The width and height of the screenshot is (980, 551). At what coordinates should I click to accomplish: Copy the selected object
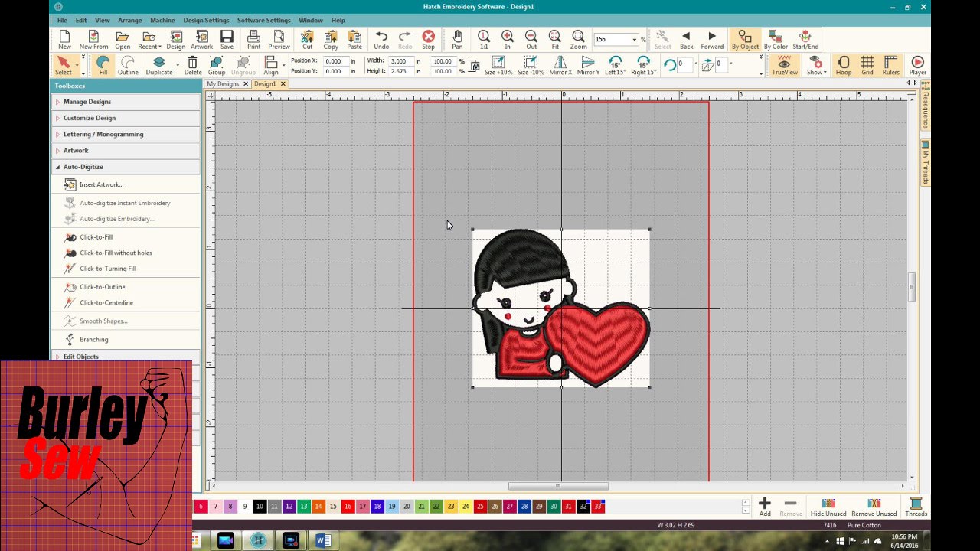coord(331,40)
